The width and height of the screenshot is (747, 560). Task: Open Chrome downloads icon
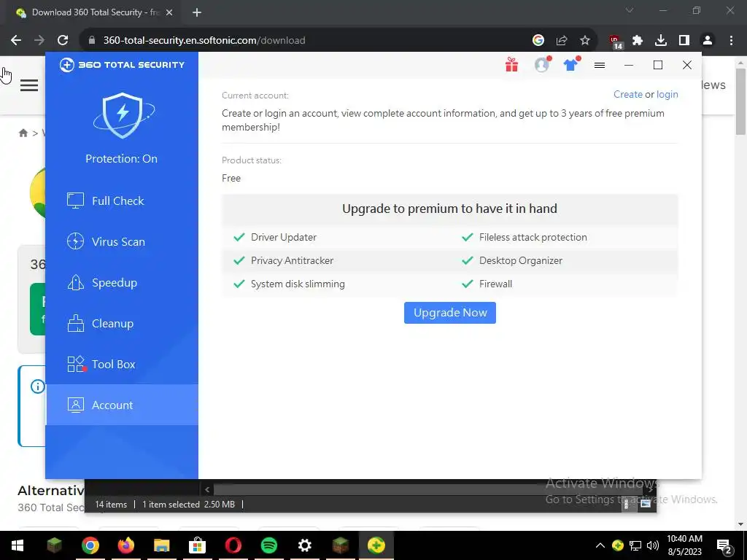(x=661, y=41)
